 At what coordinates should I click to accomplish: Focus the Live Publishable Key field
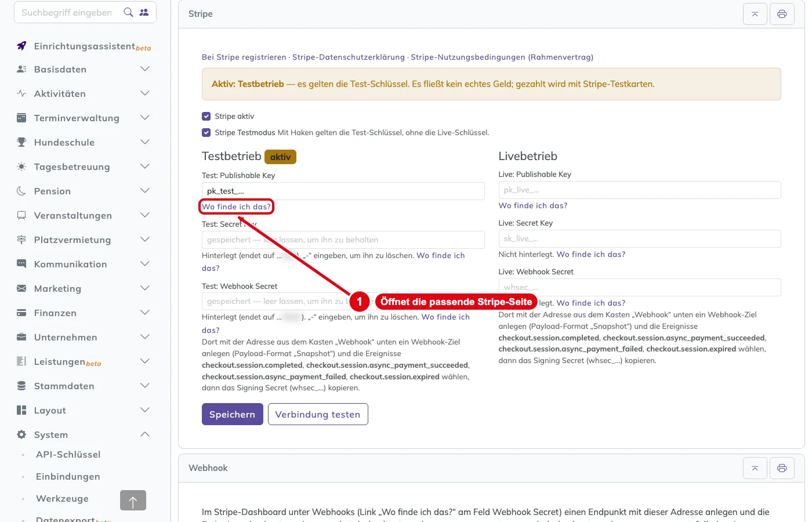640,190
